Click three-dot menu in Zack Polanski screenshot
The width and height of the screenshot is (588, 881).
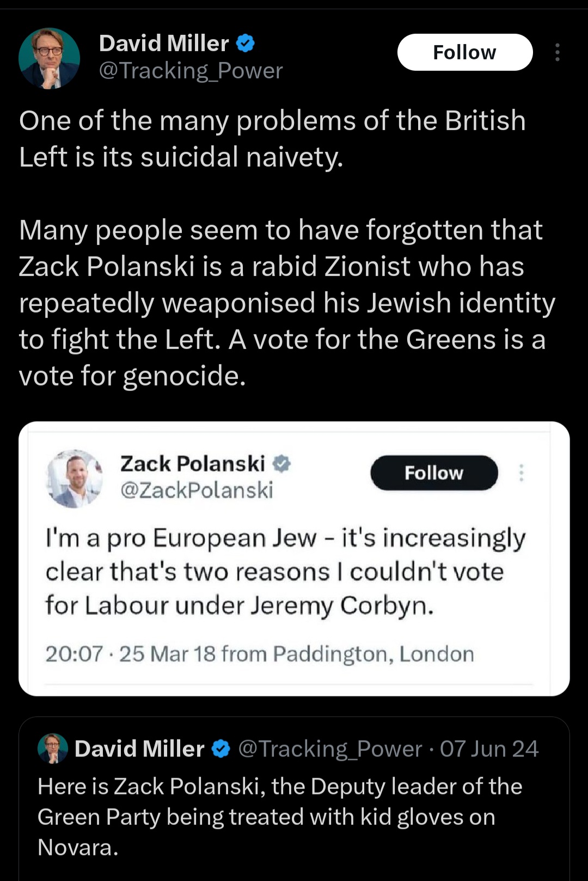point(521,473)
